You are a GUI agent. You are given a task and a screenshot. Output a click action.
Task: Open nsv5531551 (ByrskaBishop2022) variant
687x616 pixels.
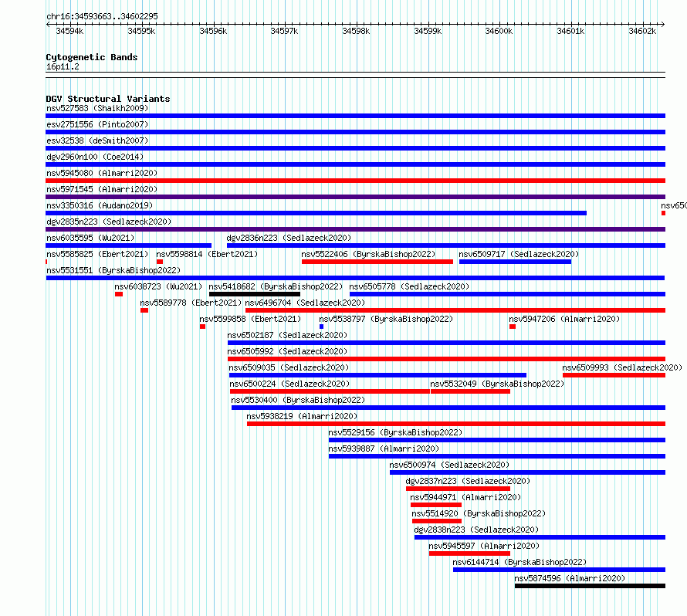[355, 278]
